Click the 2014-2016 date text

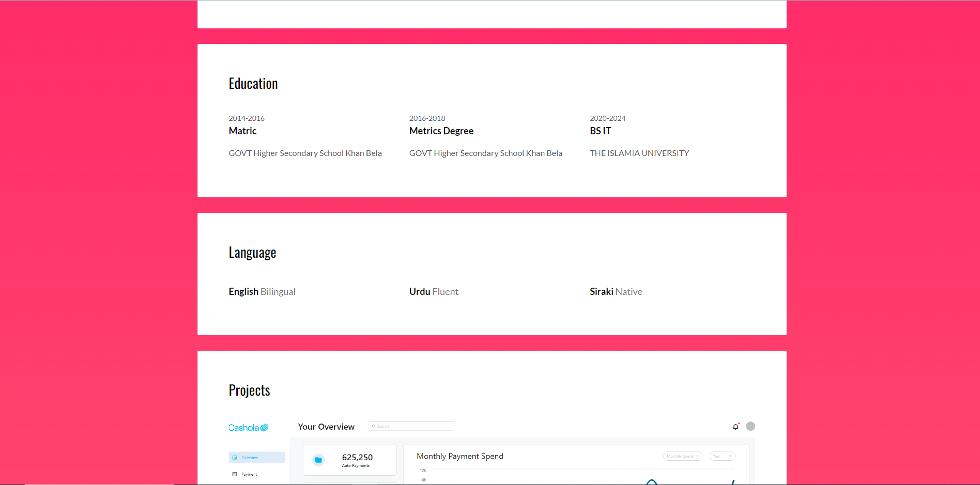[247, 118]
